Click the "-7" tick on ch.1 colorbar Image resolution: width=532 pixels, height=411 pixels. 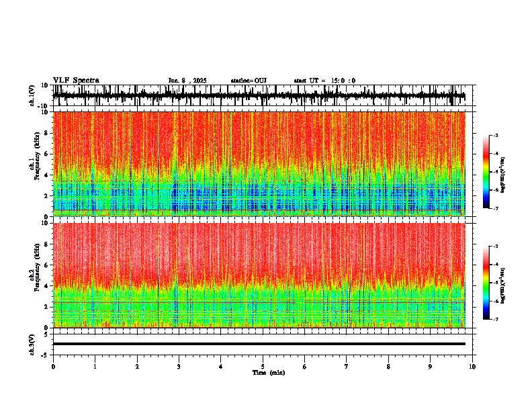[x=496, y=208]
